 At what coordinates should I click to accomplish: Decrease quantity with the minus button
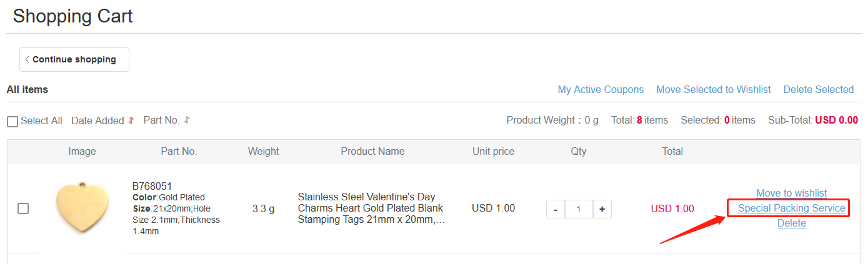[556, 209]
